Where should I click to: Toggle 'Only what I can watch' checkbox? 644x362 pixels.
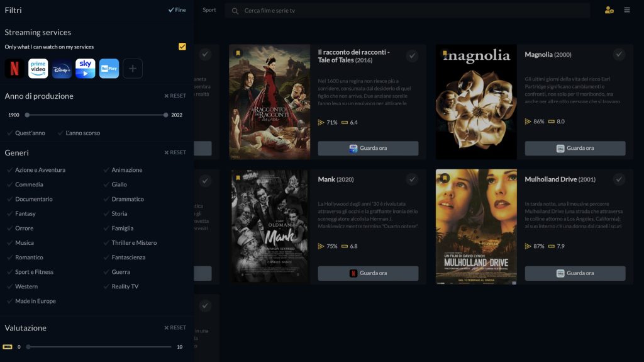182,47
